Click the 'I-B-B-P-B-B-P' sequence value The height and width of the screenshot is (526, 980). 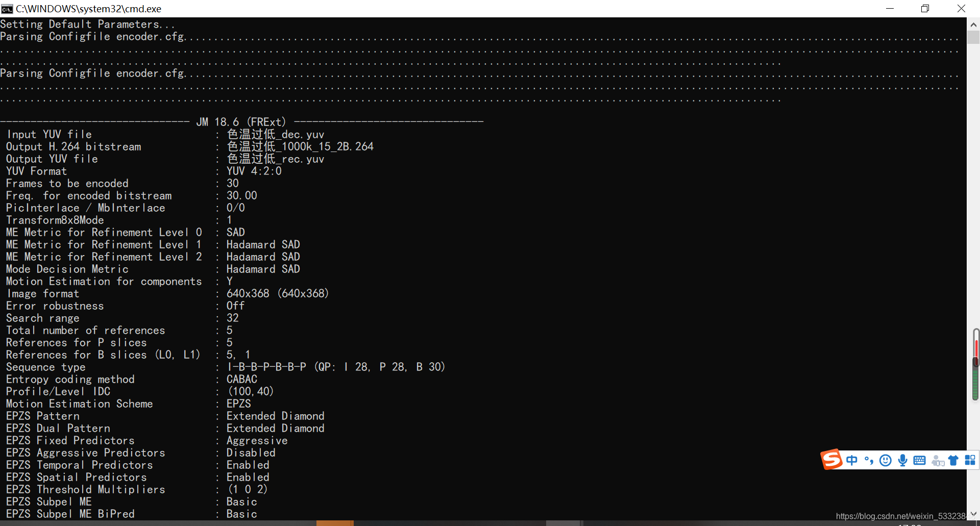click(x=266, y=367)
